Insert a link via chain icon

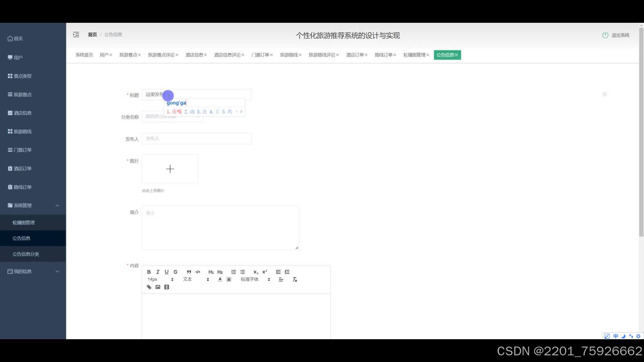point(149,287)
